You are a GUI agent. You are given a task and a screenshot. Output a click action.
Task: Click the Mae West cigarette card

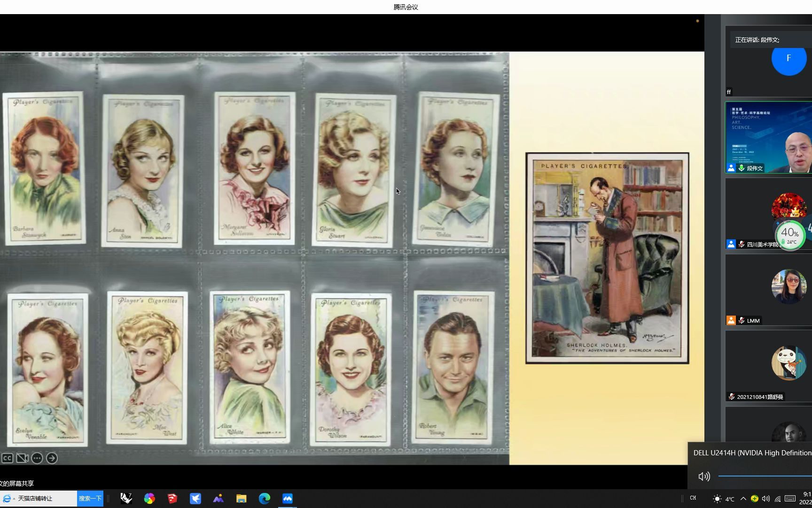(x=147, y=368)
